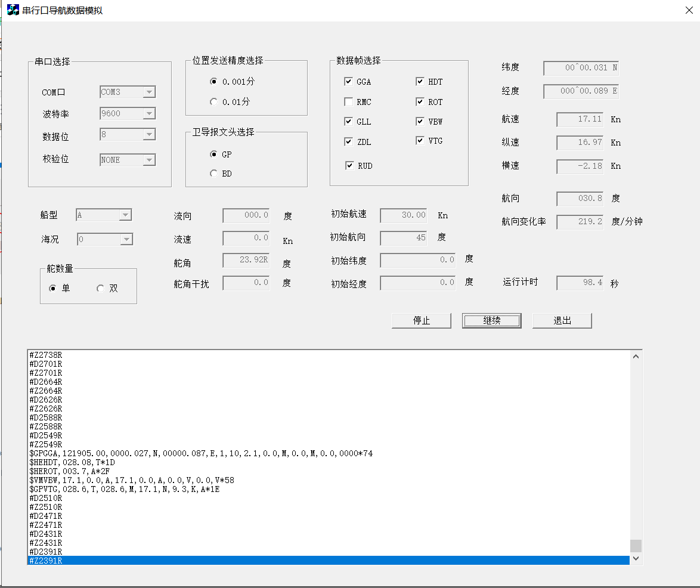Disable the GGA data frame

coord(349,82)
